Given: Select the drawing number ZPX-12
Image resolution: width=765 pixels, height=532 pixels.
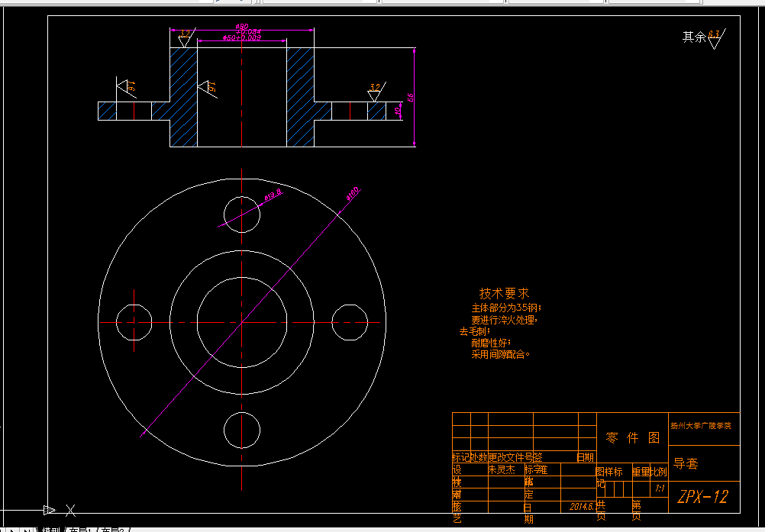Looking at the screenshot, I should pos(702,497).
